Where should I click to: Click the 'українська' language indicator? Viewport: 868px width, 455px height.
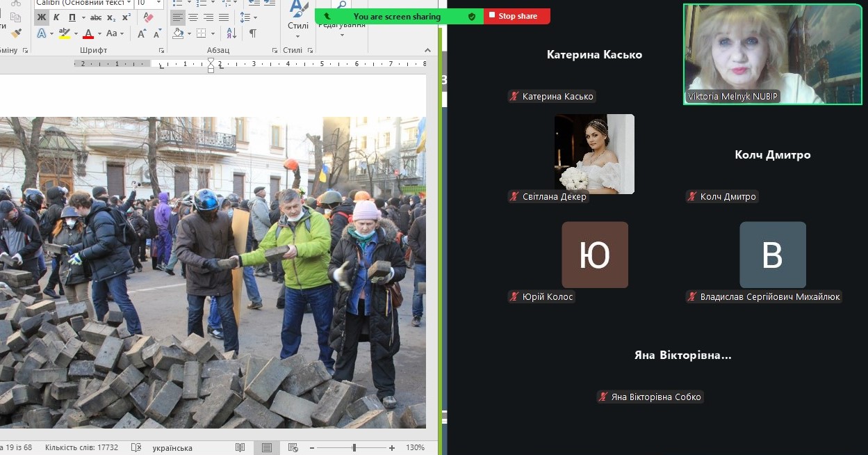(x=172, y=447)
